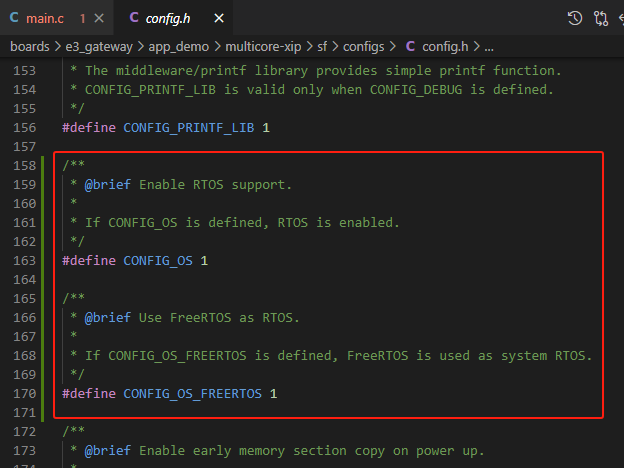Open the boards breadcrumb dropdown
Image resolution: width=624 pixels, height=468 pixels.
click(31, 47)
